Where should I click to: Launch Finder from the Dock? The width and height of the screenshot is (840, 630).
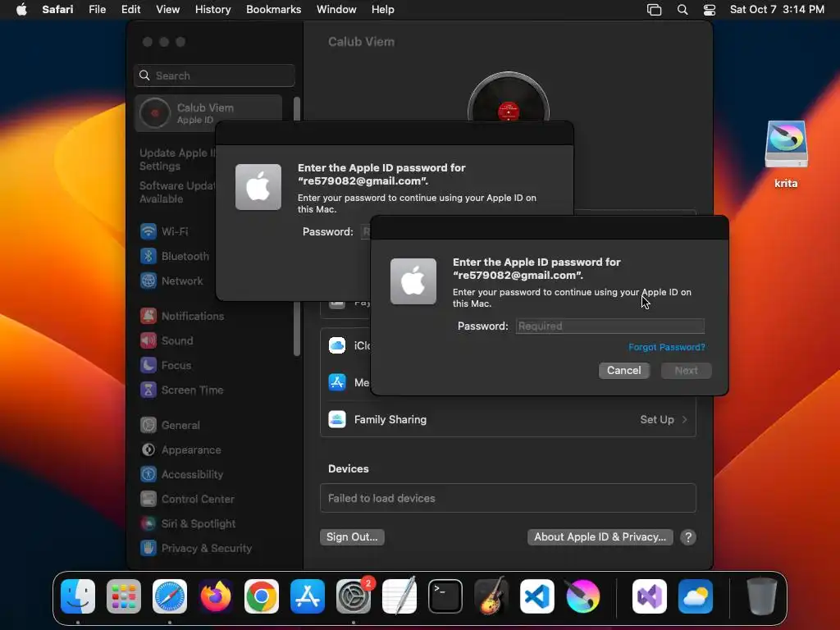[x=78, y=596]
